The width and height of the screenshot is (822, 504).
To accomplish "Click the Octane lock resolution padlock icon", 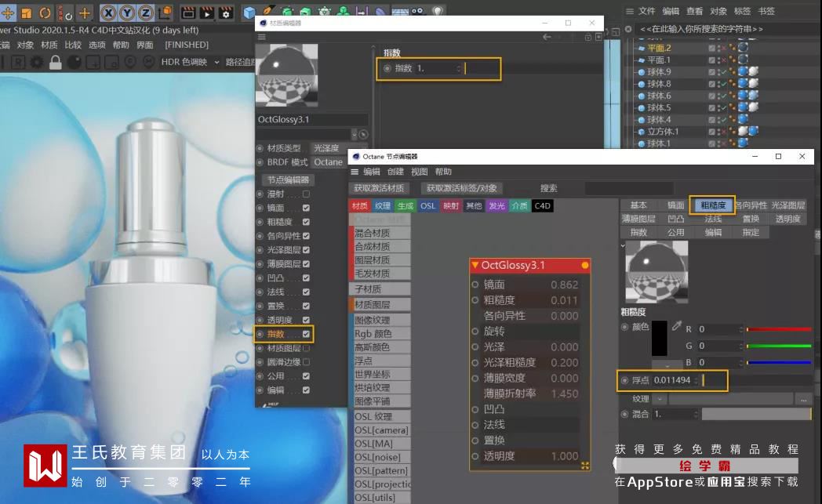I will [56, 63].
